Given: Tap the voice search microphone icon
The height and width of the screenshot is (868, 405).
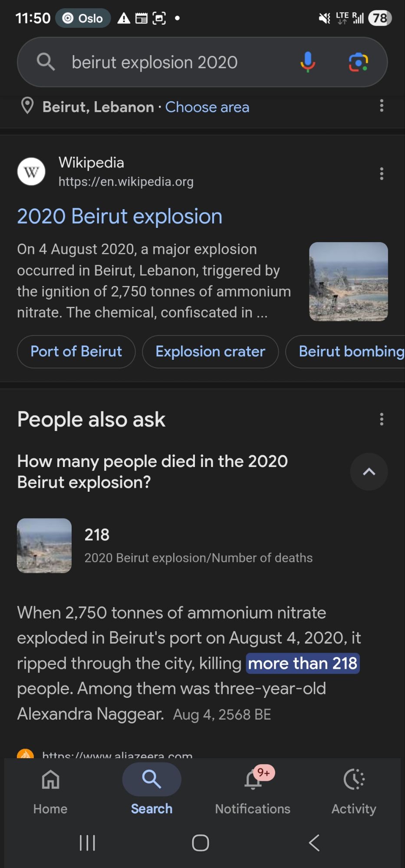Looking at the screenshot, I should point(307,62).
